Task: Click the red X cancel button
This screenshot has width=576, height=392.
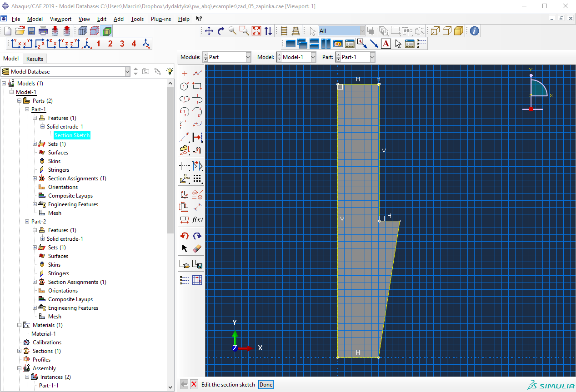Action: pyautogui.click(x=194, y=385)
